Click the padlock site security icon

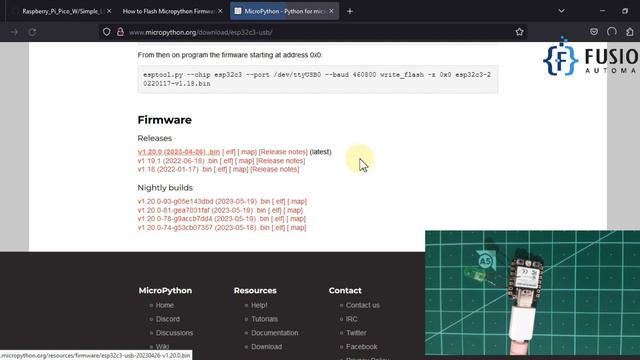120,32
